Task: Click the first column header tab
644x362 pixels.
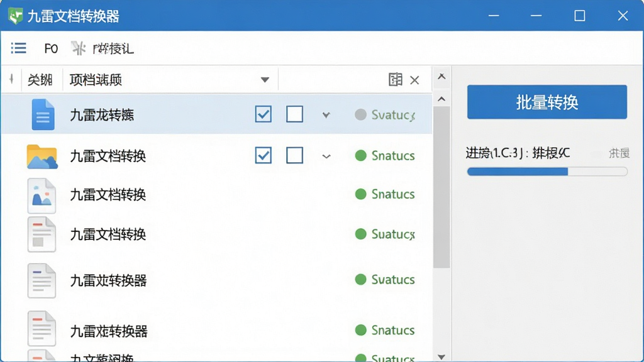Action: pos(40,80)
